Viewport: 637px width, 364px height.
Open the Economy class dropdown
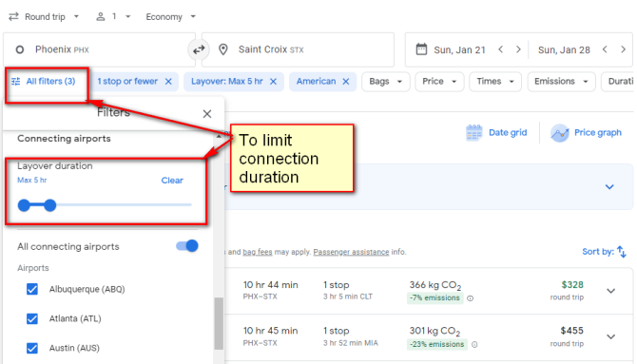(x=170, y=17)
